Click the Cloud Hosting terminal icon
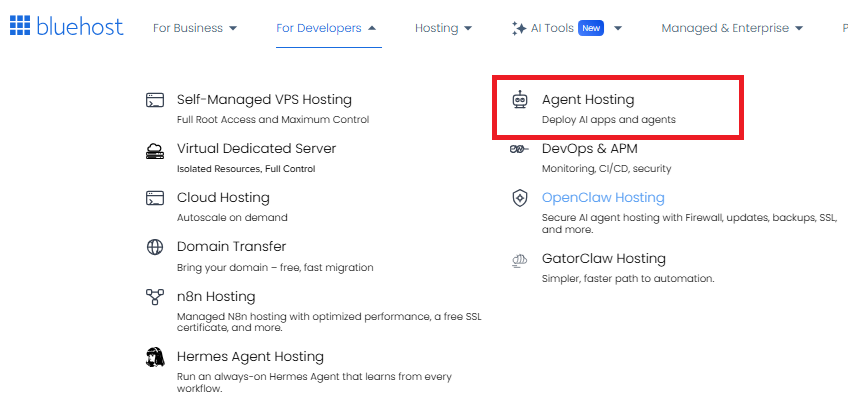The height and width of the screenshot is (409, 848). point(155,198)
